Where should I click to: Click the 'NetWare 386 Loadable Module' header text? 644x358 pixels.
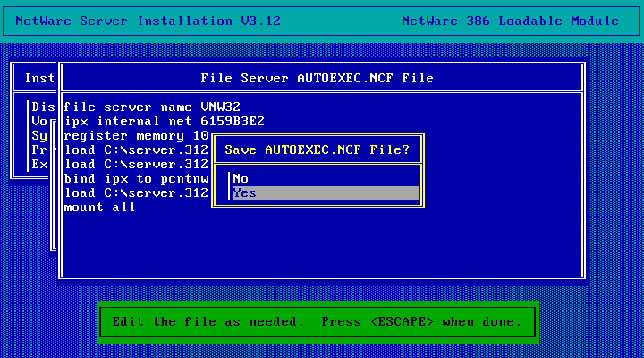point(510,21)
